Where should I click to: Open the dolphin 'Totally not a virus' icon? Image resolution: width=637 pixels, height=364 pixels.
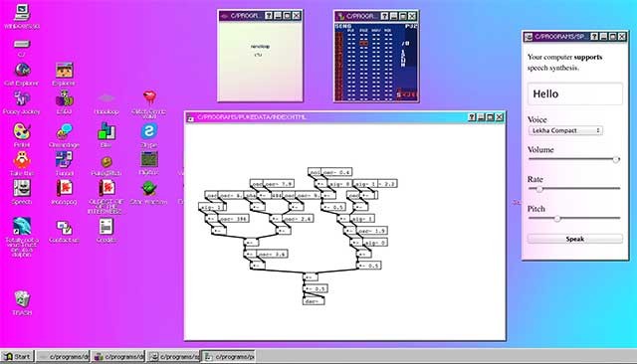(22, 226)
